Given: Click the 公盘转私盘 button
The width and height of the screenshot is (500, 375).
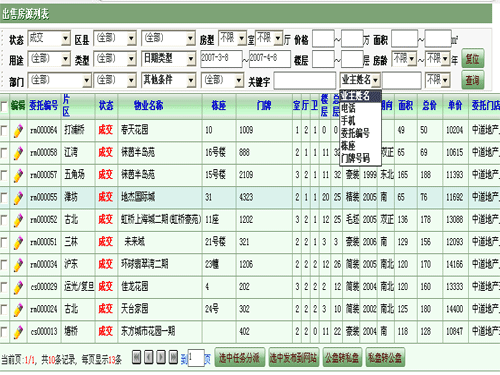Looking at the screenshot, I should (342, 358).
